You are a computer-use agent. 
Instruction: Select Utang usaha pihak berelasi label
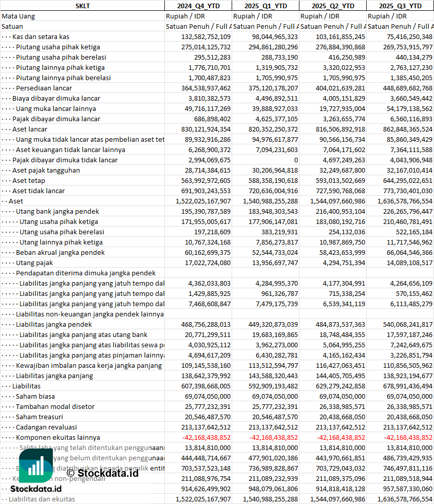(62, 232)
